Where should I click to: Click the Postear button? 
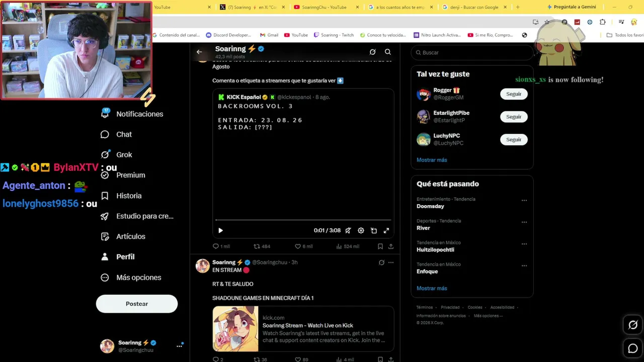point(137,304)
